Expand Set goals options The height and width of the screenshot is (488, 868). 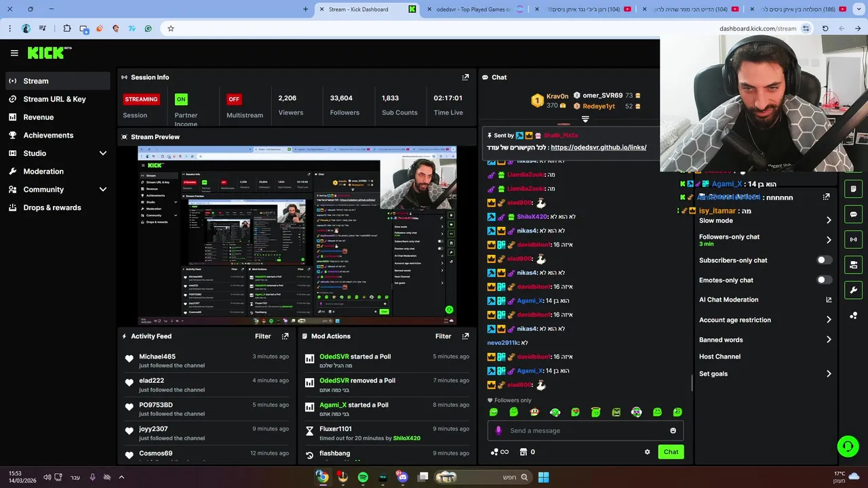click(x=829, y=373)
